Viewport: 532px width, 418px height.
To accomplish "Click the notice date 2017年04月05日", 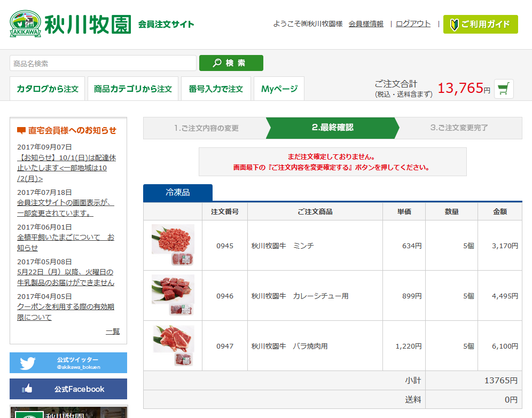I will [x=44, y=296].
